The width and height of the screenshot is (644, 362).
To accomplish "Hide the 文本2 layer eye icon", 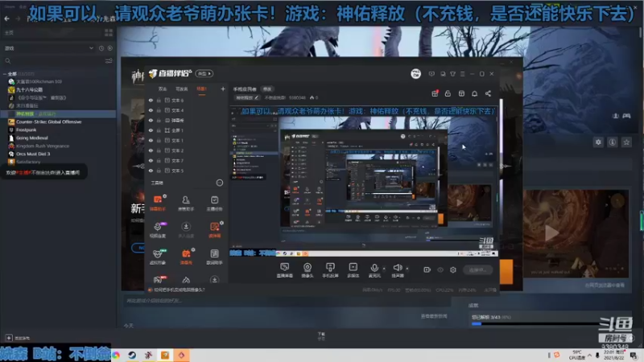I will 151,150.
